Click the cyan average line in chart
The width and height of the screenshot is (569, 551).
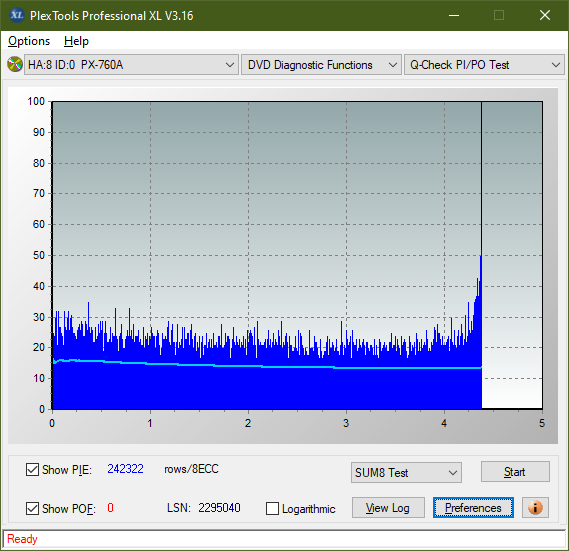(x=267, y=367)
